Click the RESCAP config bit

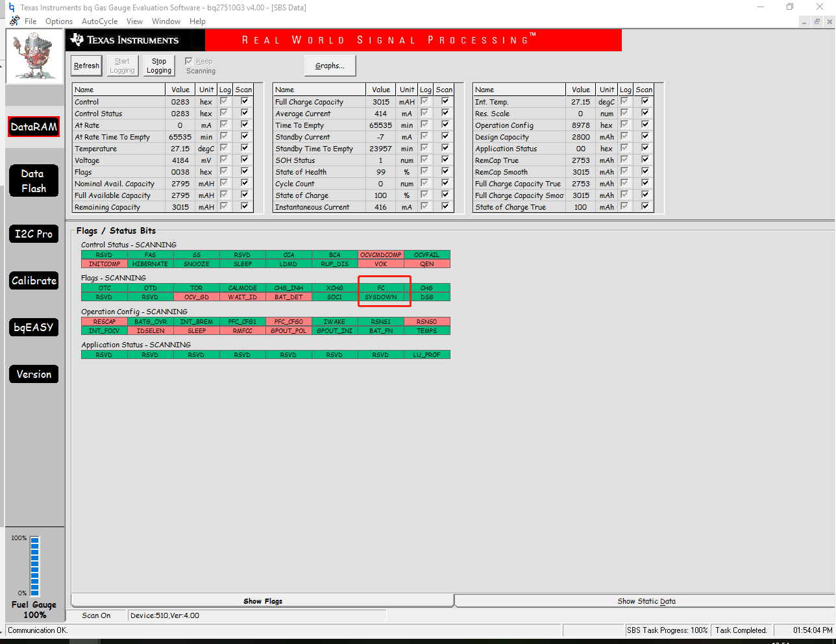104,322
